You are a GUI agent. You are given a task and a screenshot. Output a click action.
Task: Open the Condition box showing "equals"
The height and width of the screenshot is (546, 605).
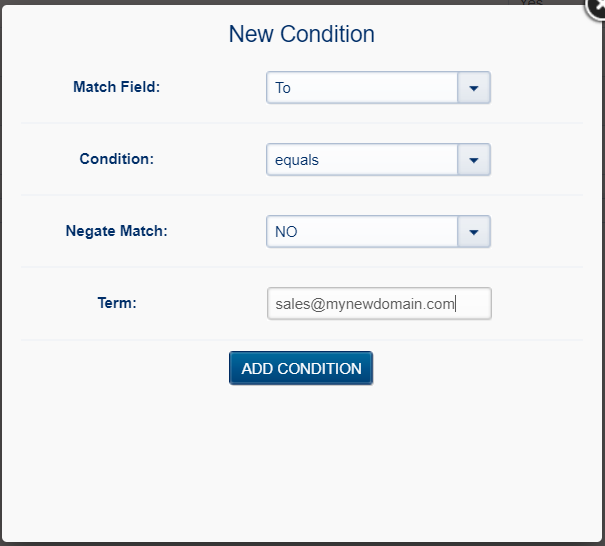coord(362,160)
